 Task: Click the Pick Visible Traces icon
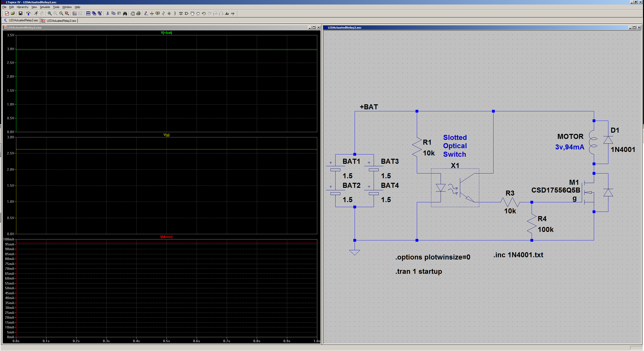pyautogui.click(x=75, y=14)
